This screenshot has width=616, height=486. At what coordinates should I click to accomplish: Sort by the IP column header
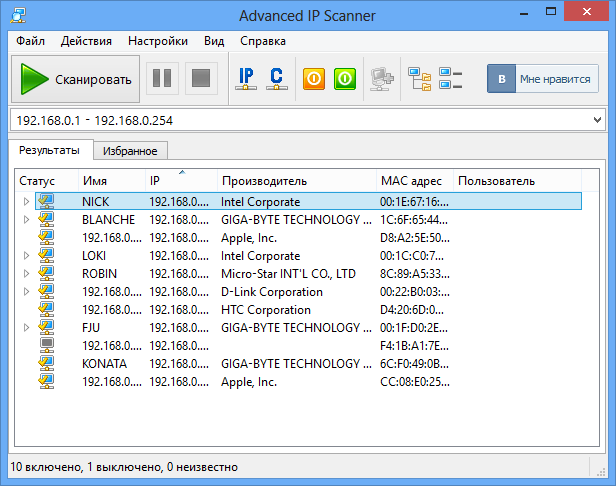(x=181, y=181)
